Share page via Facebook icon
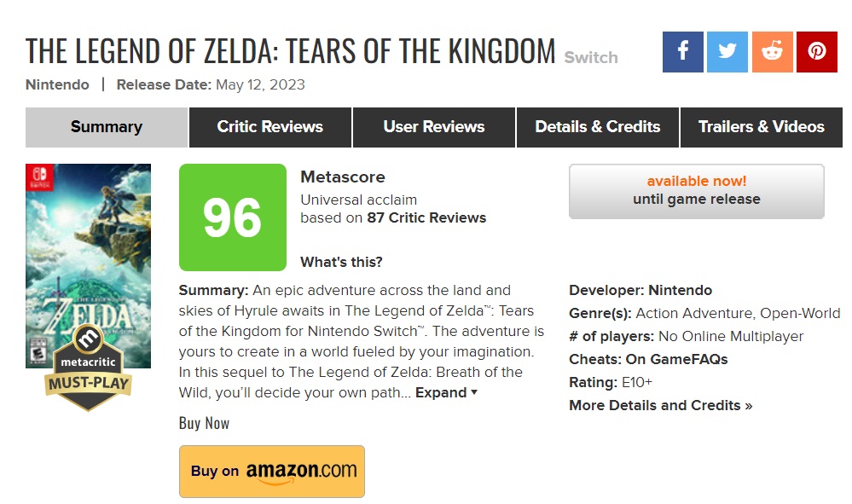This screenshot has height=504, width=852. click(682, 52)
